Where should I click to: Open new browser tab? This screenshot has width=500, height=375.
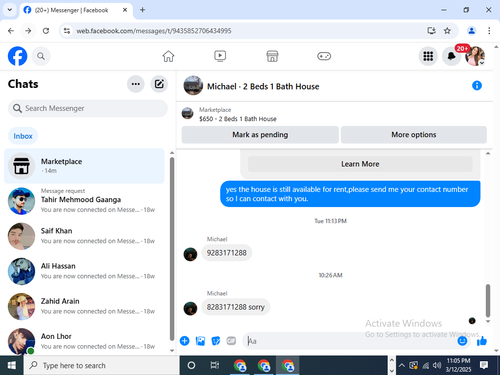point(142,10)
